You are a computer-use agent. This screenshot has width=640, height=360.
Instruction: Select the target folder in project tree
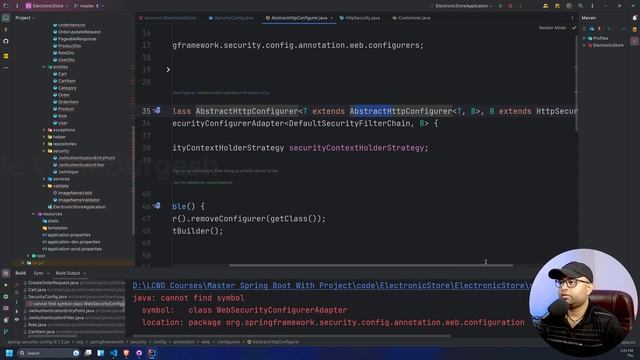[x=38, y=263]
